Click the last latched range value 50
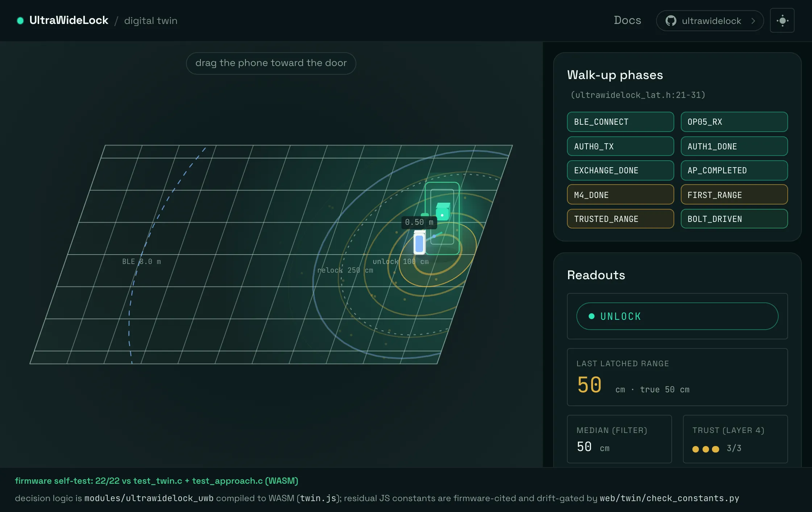The image size is (812, 512). click(589, 385)
